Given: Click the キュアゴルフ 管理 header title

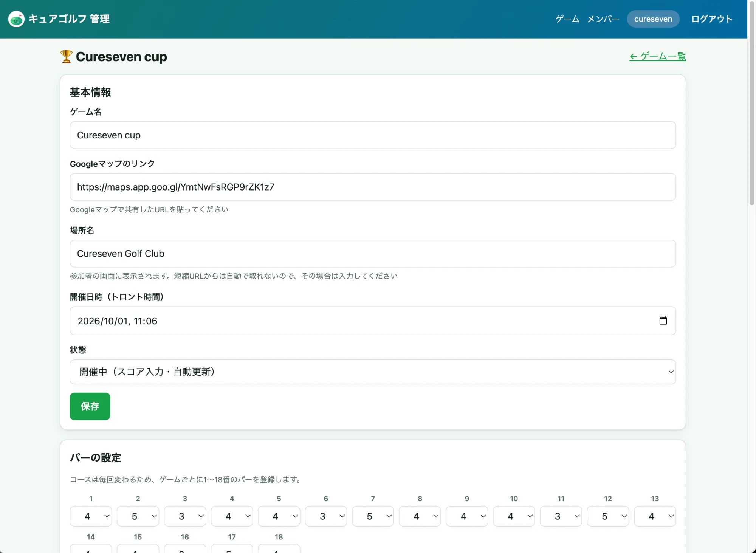Looking at the screenshot, I should point(69,19).
